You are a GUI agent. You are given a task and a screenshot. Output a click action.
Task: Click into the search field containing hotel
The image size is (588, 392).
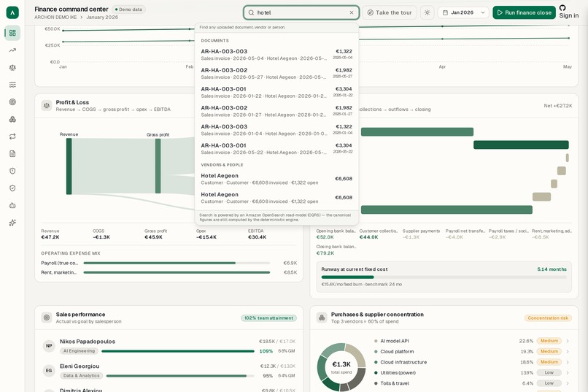pyautogui.click(x=301, y=12)
